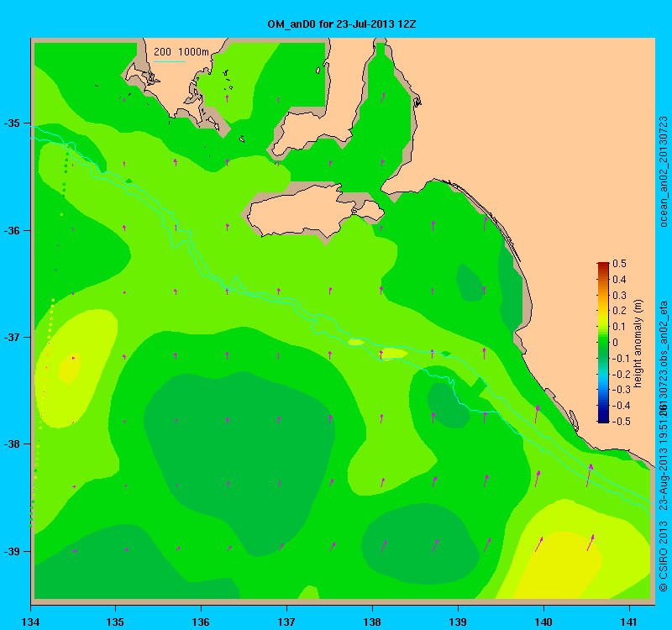Click the "0.2" colorbar tick label
The height and width of the screenshot is (630, 672).
(x=619, y=311)
